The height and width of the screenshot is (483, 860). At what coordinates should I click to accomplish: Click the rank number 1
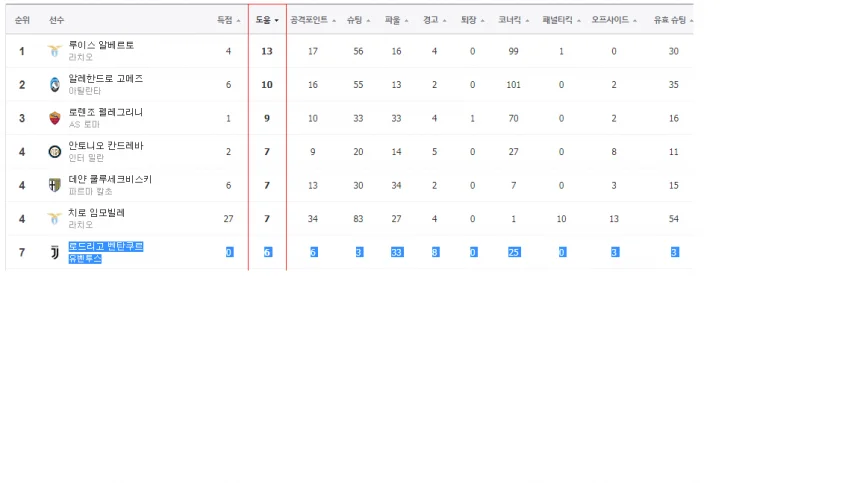click(22, 51)
